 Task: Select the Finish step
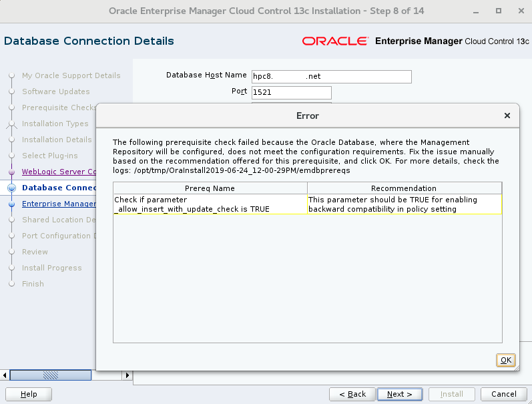[x=33, y=284]
